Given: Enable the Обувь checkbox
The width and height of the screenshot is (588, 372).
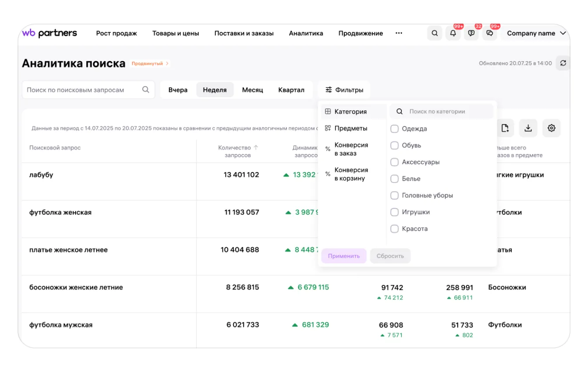Looking at the screenshot, I should click(395, 145).
